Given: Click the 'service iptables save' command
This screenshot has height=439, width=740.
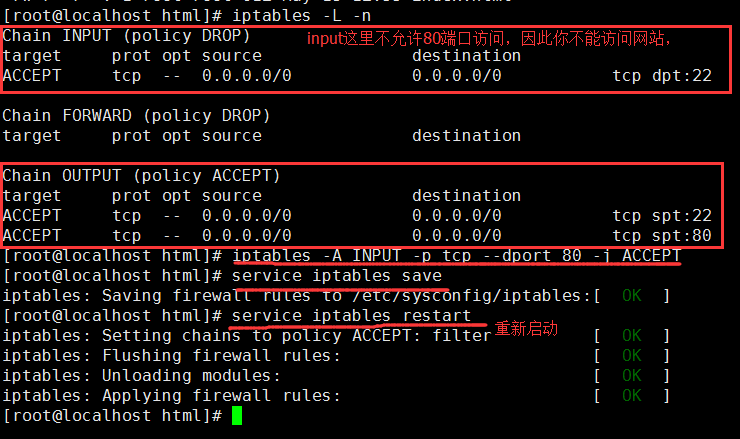Looking at the screenshot, I should pyautogui.click(x=336, y=276).
